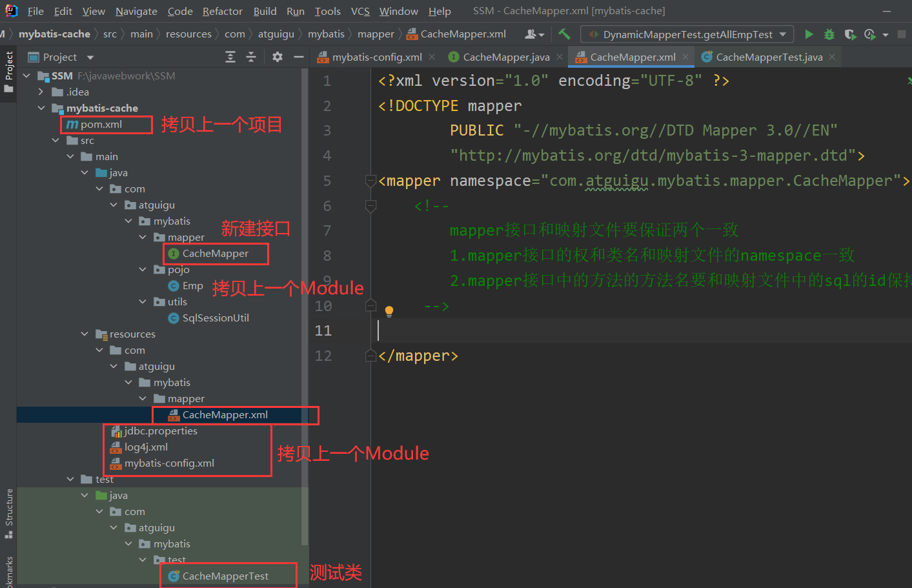This screenshot has height=588, width=912.
Task: Open the Project tool window side tab
Action: click(8, 71)
